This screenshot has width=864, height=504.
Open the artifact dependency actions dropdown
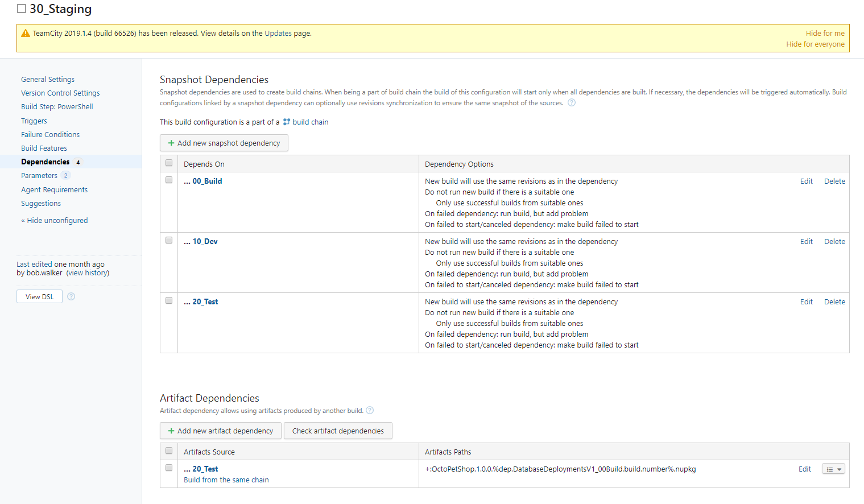pos(833,469)
